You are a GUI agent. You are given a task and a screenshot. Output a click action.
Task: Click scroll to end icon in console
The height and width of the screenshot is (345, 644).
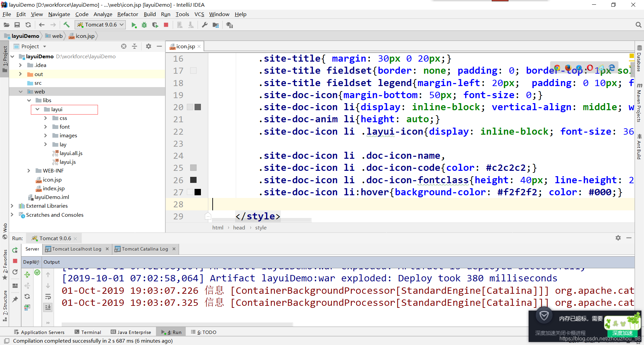tap(48, 307)
